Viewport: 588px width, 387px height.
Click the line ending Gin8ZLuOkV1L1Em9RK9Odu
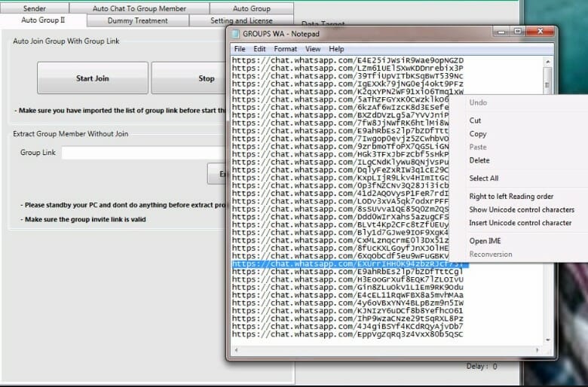pos(348,288)
